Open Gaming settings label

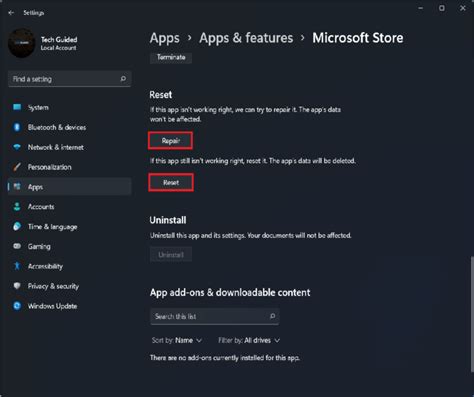point(39,246)
